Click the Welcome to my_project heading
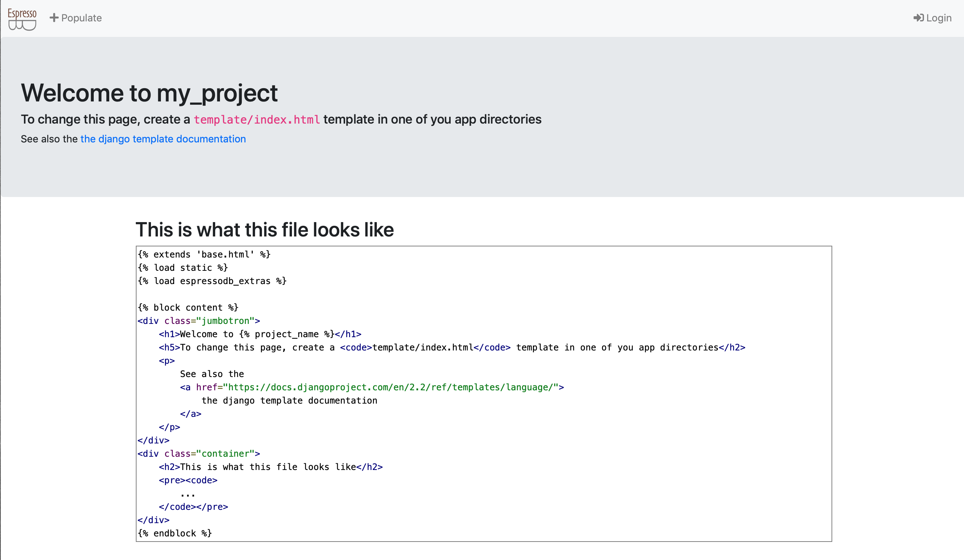The image size is (964, 560). click(149, 93)
